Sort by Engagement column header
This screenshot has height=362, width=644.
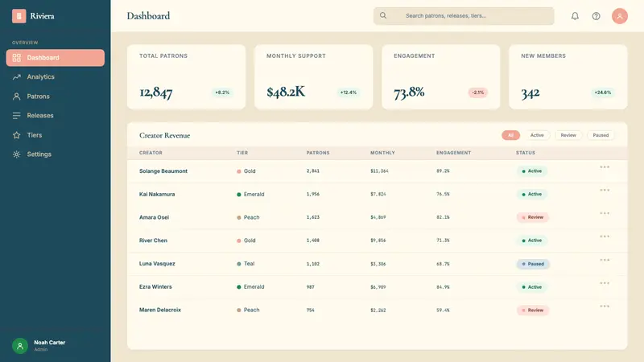tap(453, 153)
